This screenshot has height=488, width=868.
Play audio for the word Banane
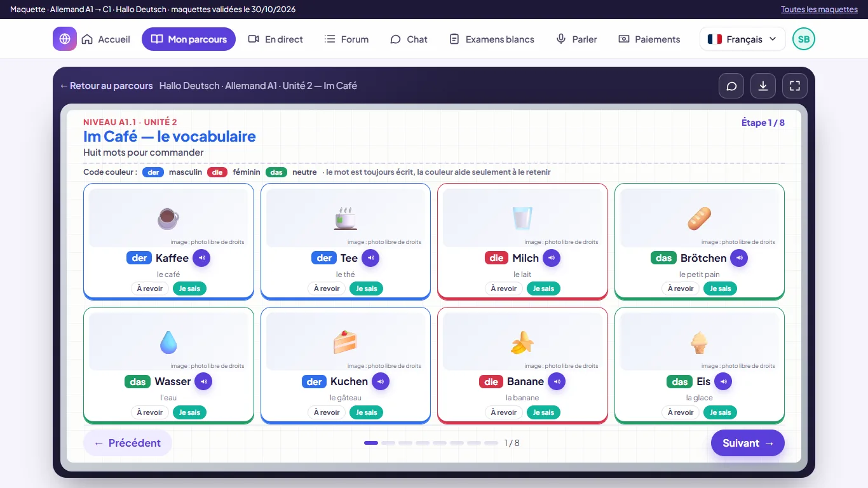pyautogui.click(x=557, y=381)
